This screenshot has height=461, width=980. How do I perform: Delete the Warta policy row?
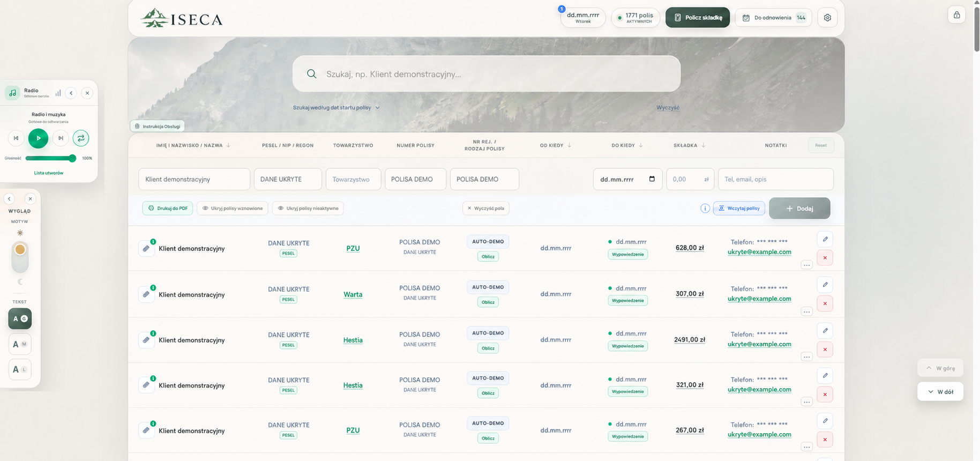825,303
